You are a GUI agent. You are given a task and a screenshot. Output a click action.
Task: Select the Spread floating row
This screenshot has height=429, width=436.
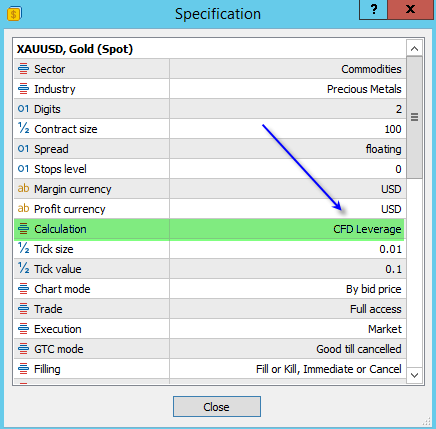click(210, 149)
